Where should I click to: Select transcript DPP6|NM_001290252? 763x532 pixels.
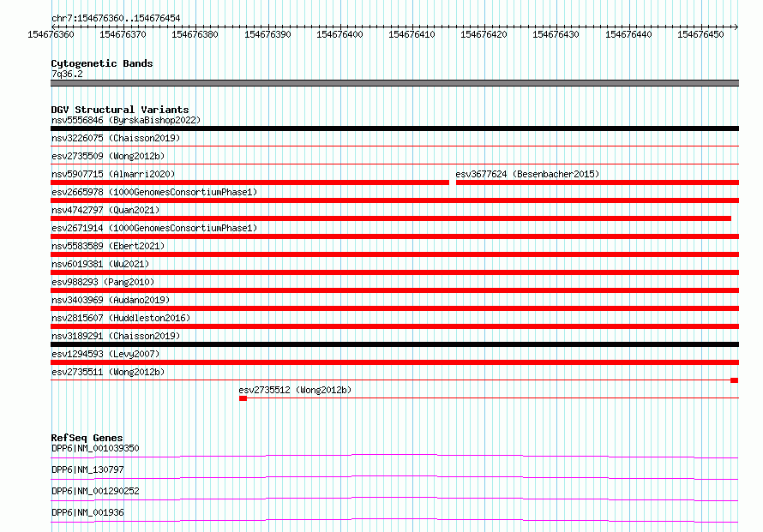point(95,491)
